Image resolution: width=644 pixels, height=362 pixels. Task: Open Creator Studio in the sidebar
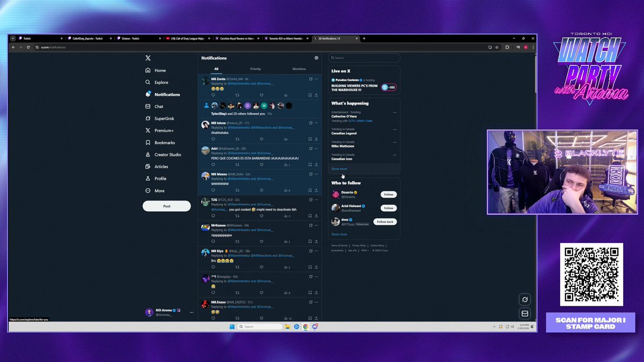pos(163,154)
